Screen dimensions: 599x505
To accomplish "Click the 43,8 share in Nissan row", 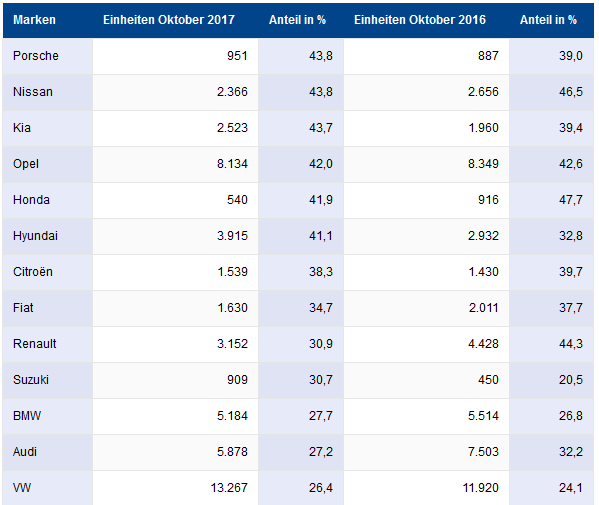I will coord(301,92).
